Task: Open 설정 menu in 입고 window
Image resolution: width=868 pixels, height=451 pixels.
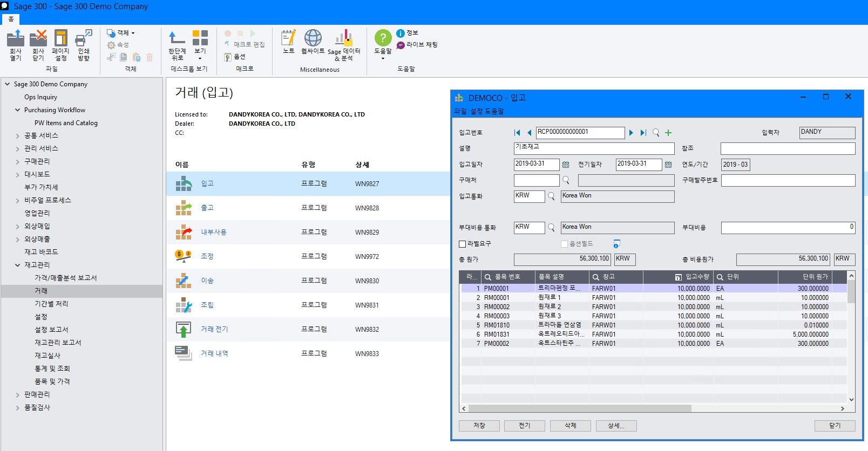Action: pos(477,111)
